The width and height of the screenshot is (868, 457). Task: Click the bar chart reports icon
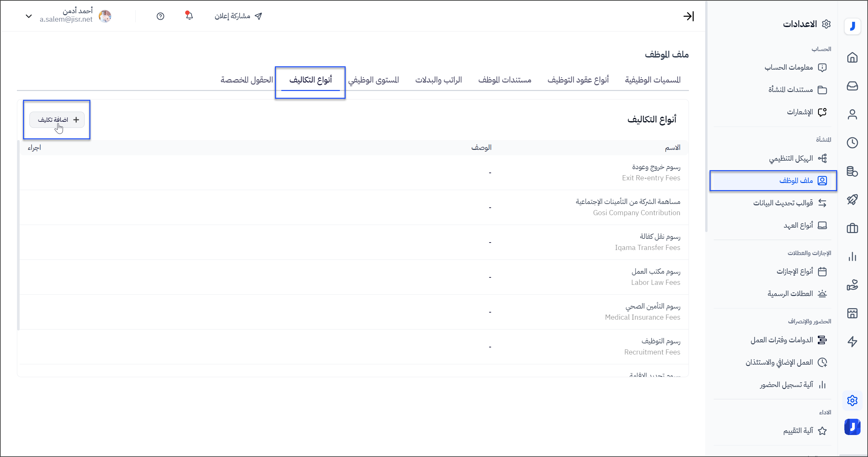(852, 256)
